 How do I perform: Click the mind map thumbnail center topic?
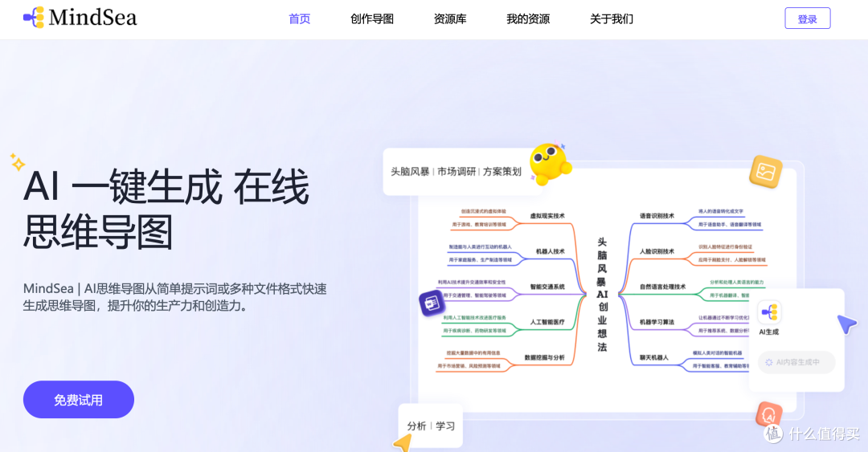602,295
